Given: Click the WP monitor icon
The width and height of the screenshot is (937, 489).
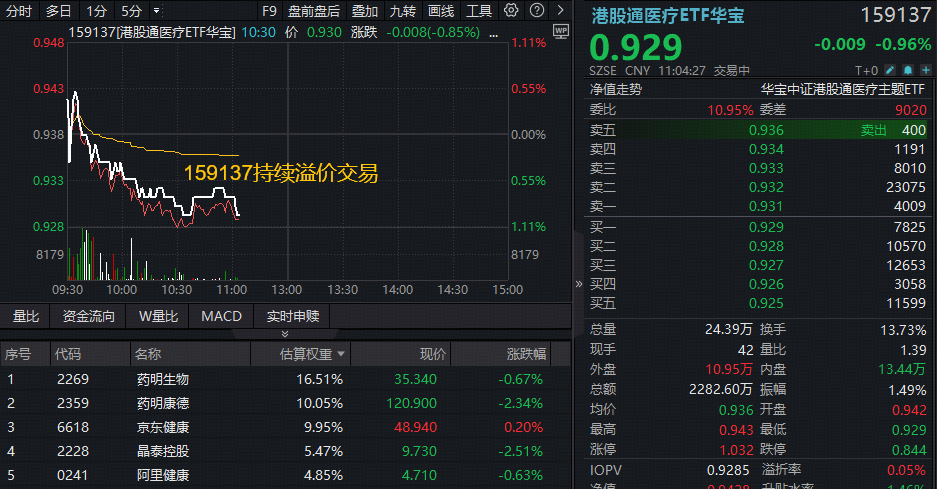Looking at the screenshot, I should 560,30.
